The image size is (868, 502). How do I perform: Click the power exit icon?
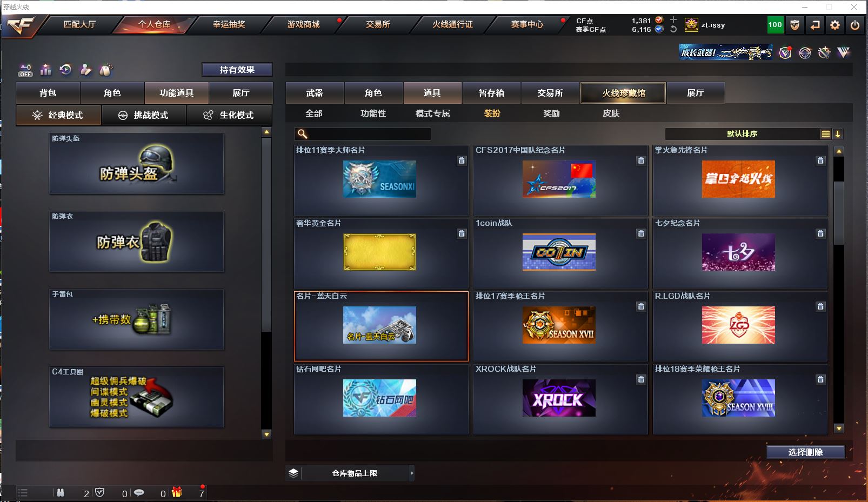coord(854,25)
